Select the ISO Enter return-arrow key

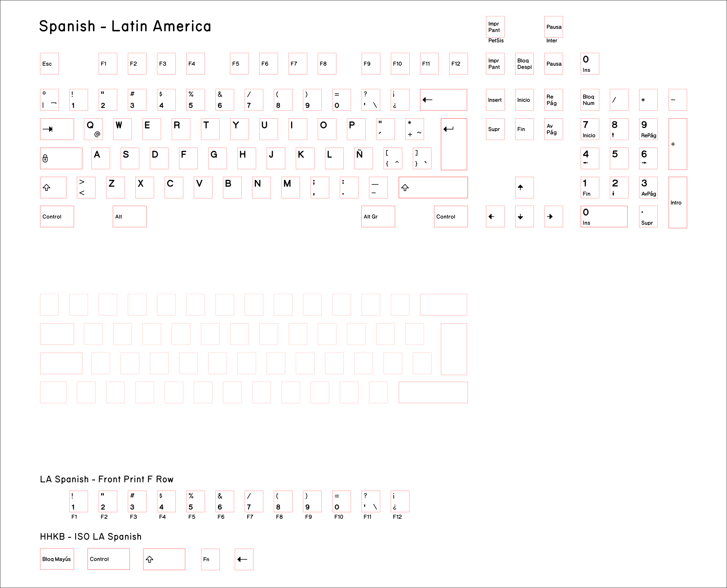(454, 145)
